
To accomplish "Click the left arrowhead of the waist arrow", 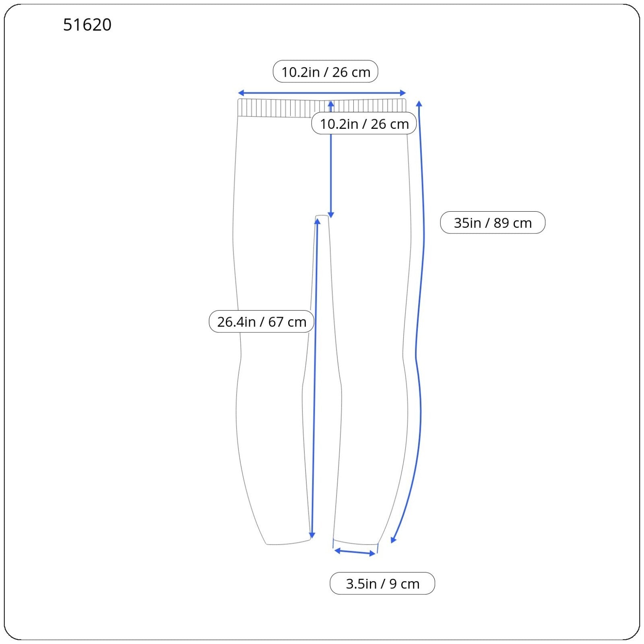I will click(241, 93).
